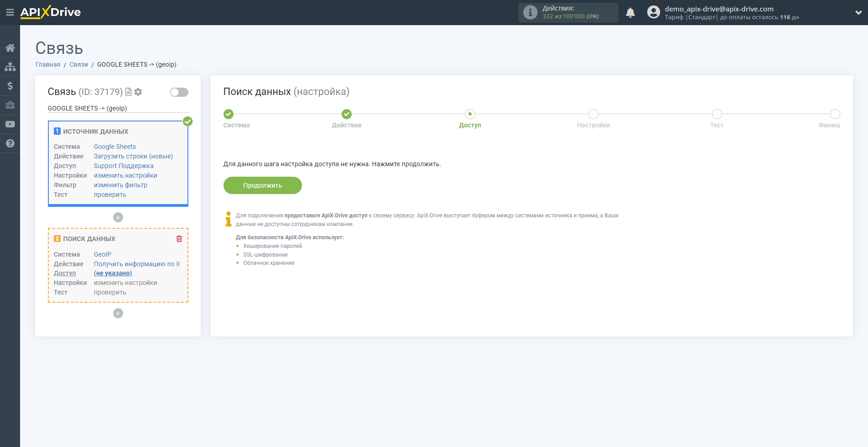Go to the Настройки step
Viewport: 868px width, 447px height.
point(593,114)
